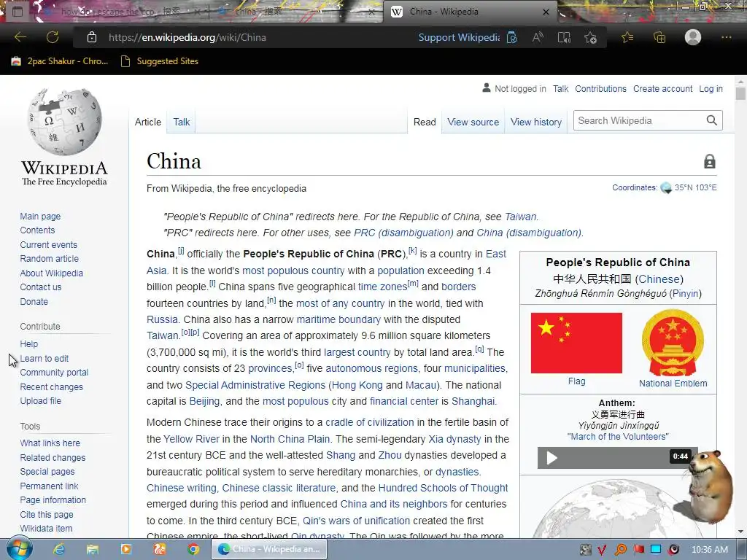Open the Upload file sidebar link
Viewport: 747px width, 560px height.
click(x=41, y=400)
